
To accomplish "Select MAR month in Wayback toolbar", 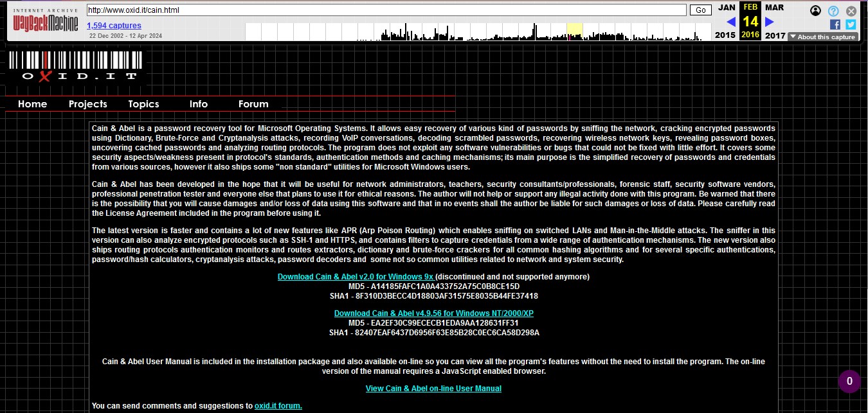I will tap(774, 8).
